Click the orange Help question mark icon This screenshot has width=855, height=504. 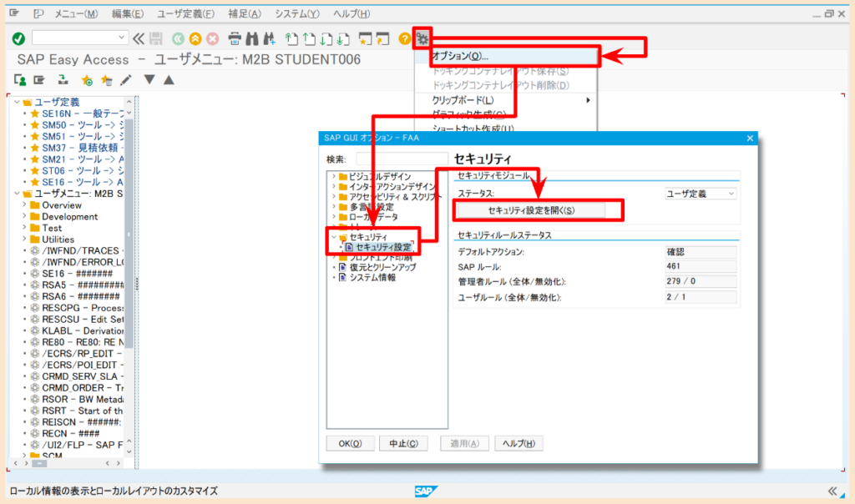pyautogui.click(x=404, y=38)
